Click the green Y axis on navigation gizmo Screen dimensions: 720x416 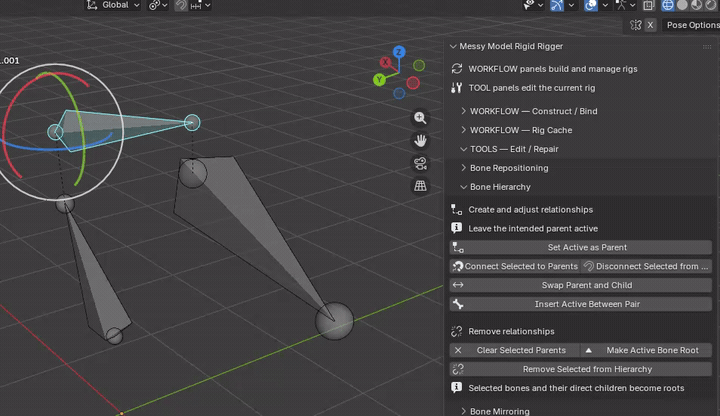(379, 80)
